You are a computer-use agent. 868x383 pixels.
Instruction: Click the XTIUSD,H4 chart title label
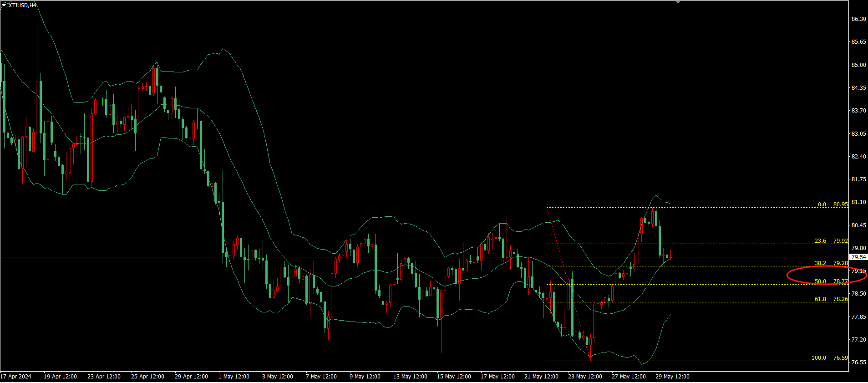pos(22,5)
